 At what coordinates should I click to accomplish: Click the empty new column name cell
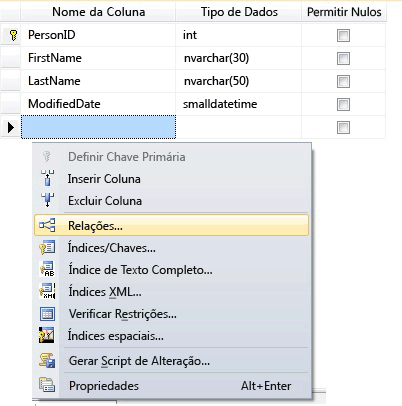(x=98, y=127)
